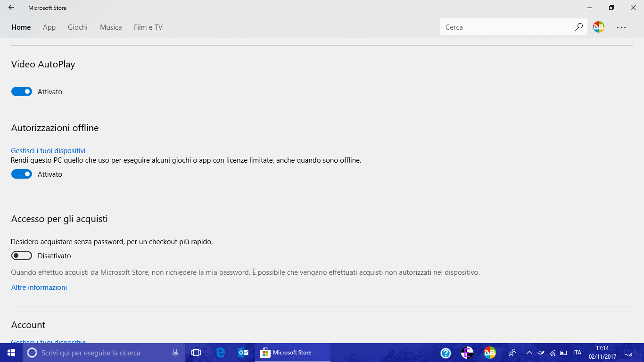Open the user account avatar

pos(599,27)
